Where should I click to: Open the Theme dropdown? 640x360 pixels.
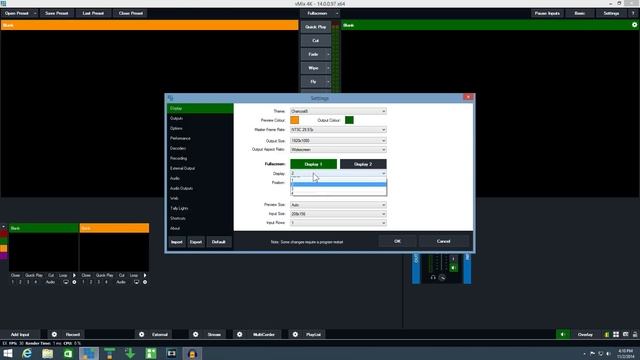(x=338, y=111)
